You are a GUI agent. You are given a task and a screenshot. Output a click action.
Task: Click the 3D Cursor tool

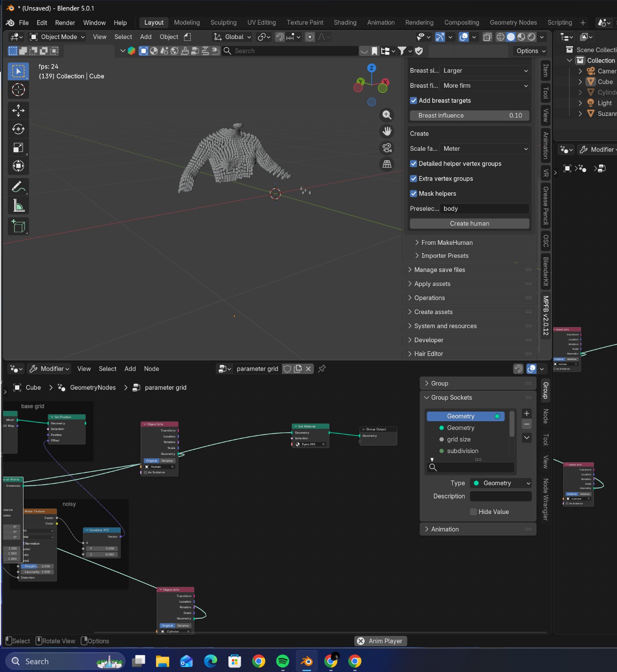(x=18, y=90)
